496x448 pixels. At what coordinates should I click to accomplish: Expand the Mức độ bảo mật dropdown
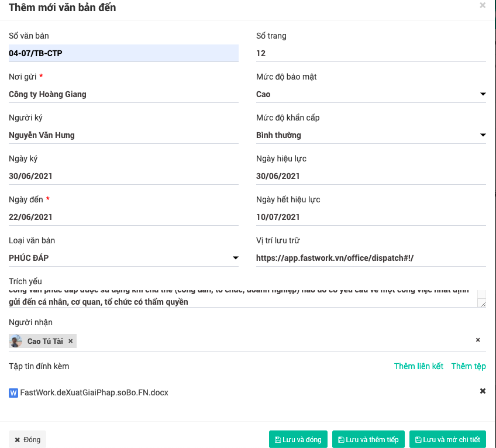pos(483,94)
